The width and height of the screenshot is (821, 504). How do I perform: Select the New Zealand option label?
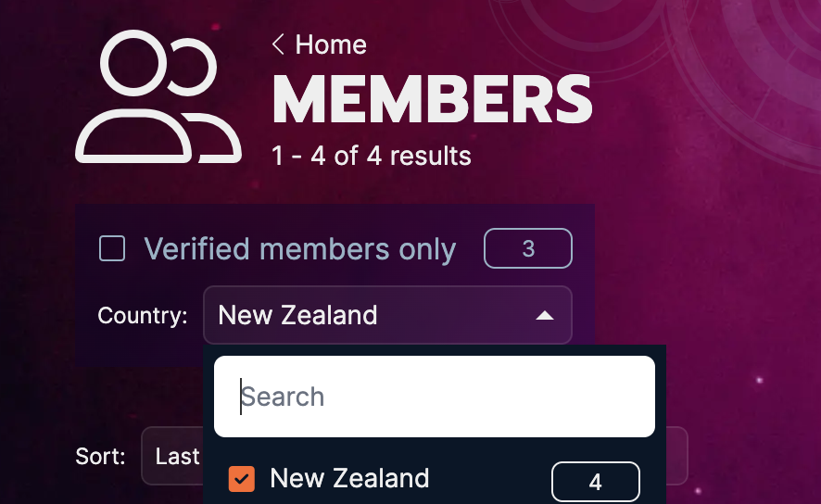pyautogui.click(x=349, y=478)
